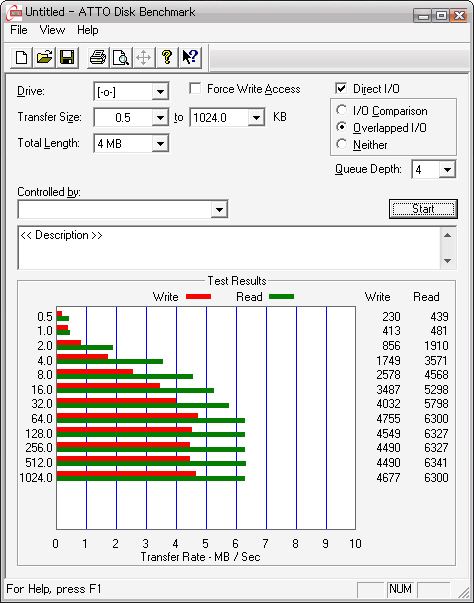Viewport: 474px width, 603px height.
Task: Click the Transfer Rate - MB / Sec axis label
Action: [201, 557]
